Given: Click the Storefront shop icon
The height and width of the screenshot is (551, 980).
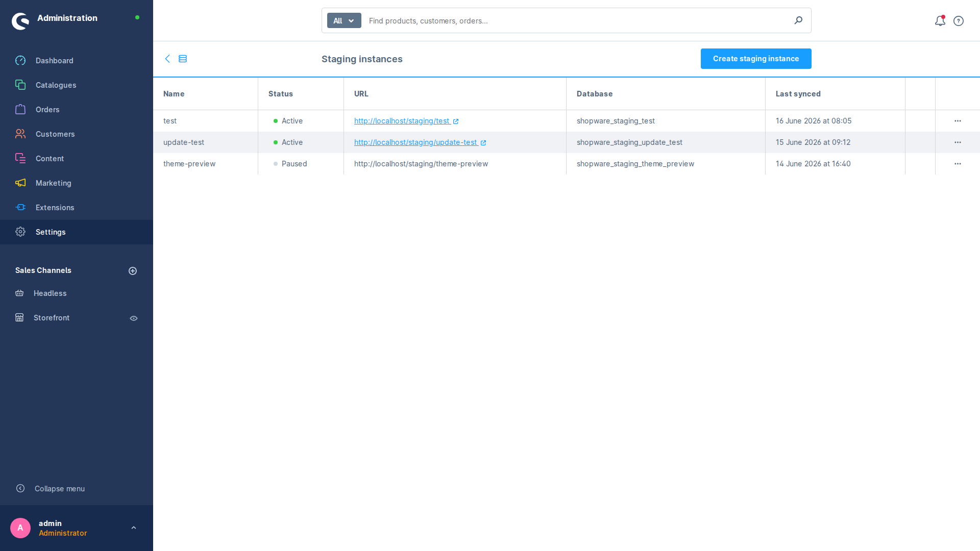Looking at the screenshot, I should coord(19,318).
